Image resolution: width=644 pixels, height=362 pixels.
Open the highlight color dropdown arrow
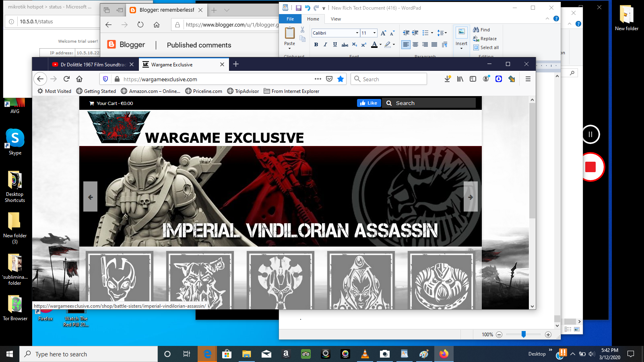click(x=394, y=45)
